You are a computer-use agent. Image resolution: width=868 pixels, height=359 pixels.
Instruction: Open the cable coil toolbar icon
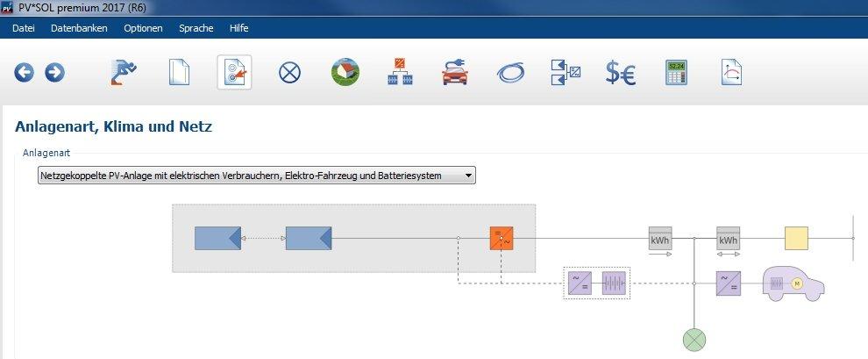tap(510, 73)
